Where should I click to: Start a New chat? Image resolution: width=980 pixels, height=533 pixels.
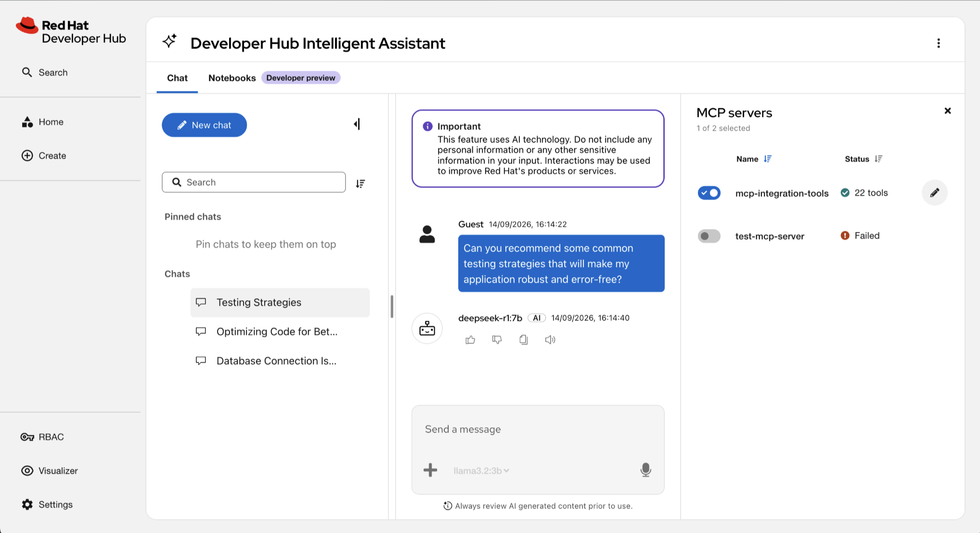[204, 125]
